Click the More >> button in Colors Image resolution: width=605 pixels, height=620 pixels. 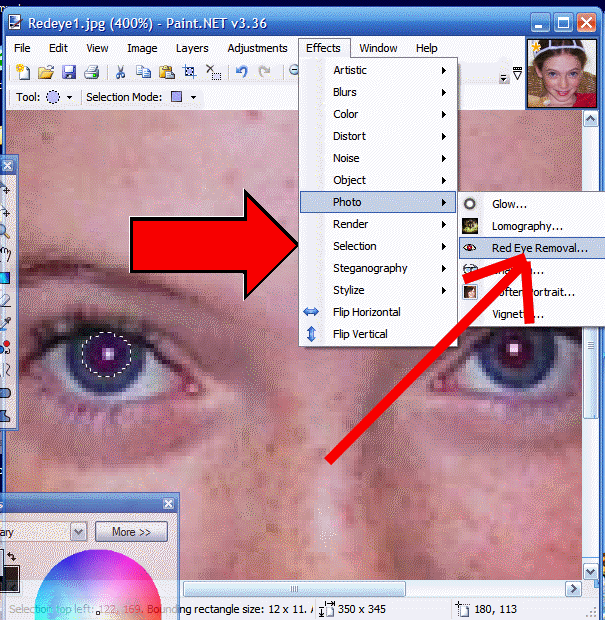pyautogui.click(x=131, y=532)
